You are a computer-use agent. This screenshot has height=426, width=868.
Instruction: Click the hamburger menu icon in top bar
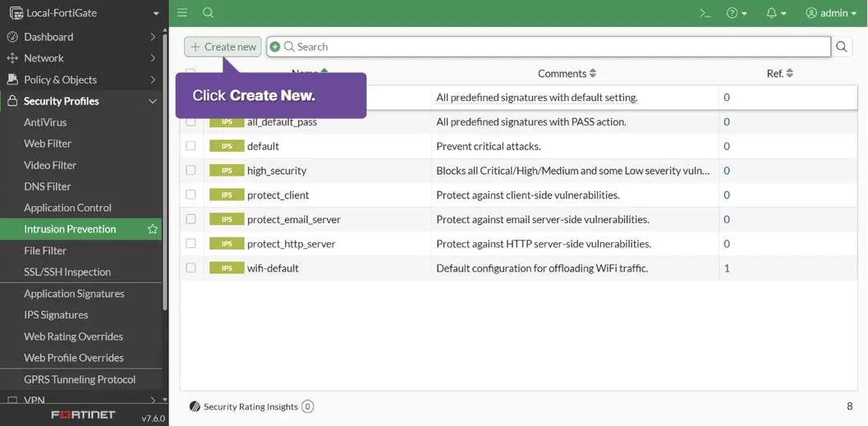coord(182,13)
